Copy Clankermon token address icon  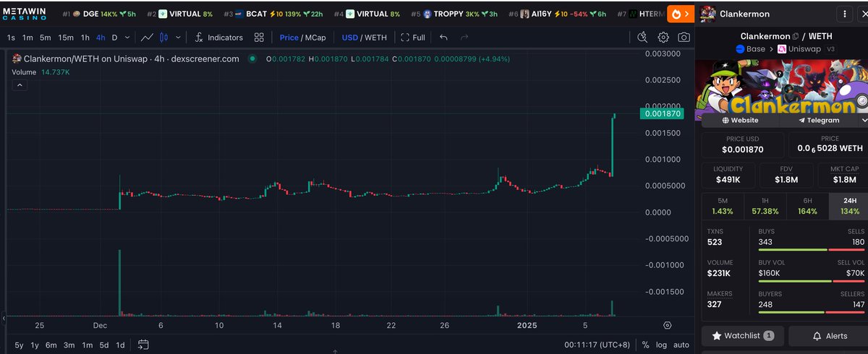[x=795, y=36]
